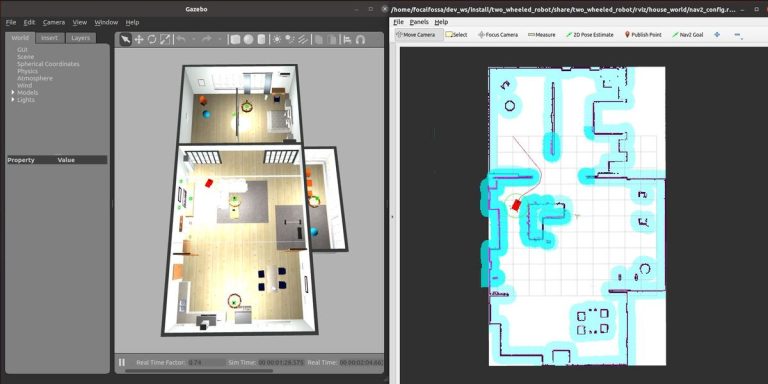Insert a box shape in Gazebo
This screenshot has height=384, width=768.
(x=235, y=40)
